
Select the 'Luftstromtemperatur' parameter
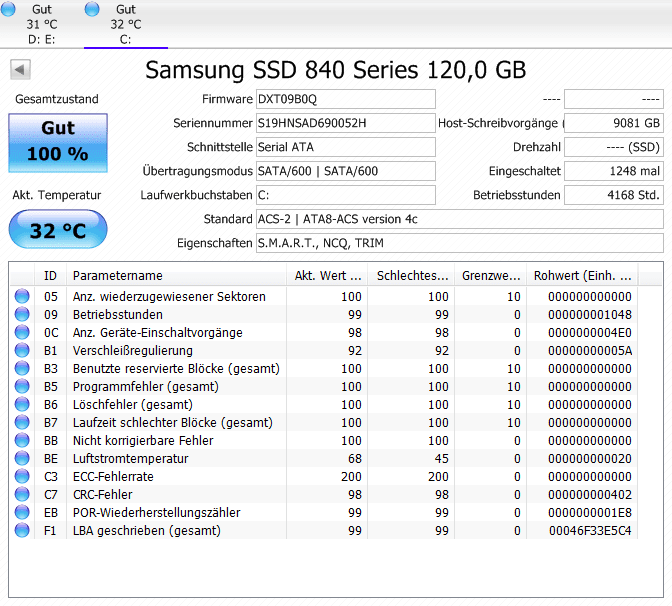point(131,459)
